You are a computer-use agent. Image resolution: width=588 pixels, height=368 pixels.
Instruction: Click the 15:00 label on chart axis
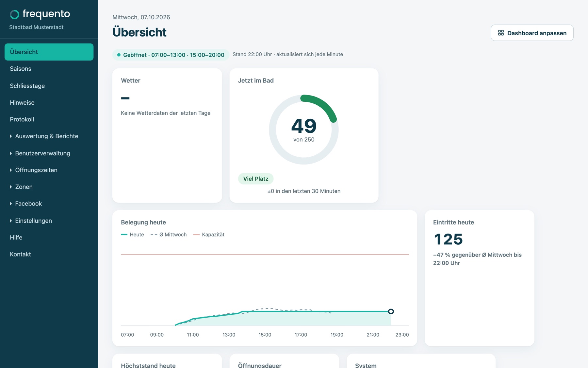click(x=265, y=335)
